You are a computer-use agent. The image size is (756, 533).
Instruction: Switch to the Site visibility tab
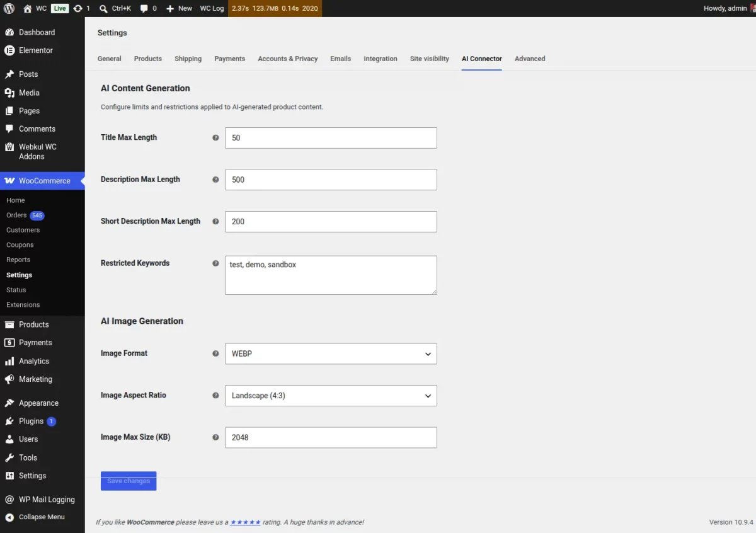(430, 59)
